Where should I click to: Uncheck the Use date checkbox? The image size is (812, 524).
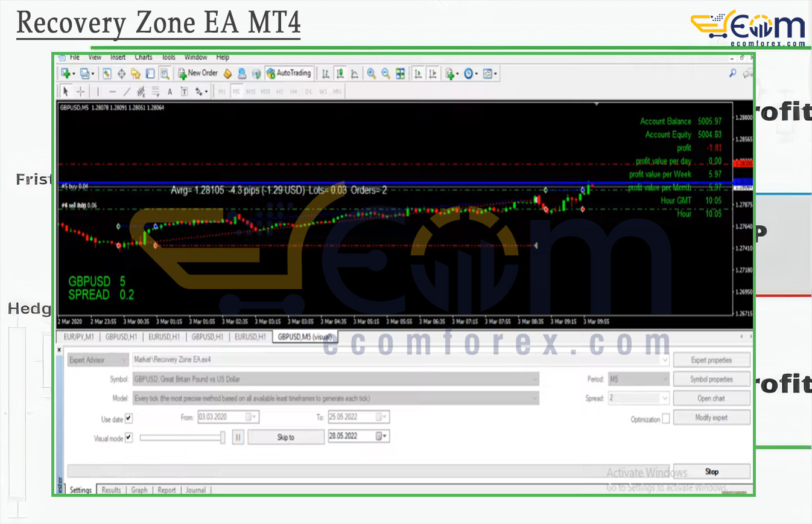pyautogui.click(x=128, y=418)
